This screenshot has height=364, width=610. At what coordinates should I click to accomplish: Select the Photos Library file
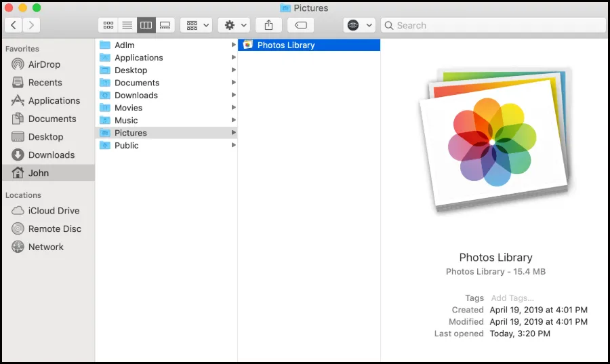point(309,45)
